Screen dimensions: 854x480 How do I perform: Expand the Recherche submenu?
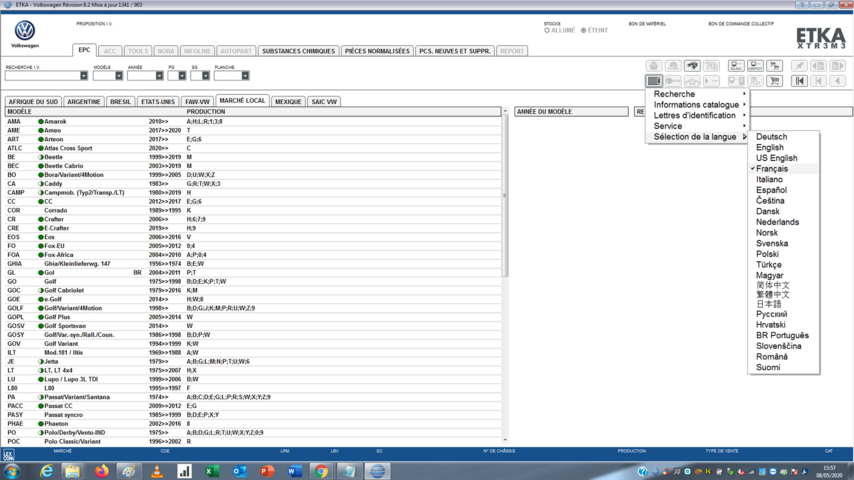pyautogui.click(x=698, y=94)
